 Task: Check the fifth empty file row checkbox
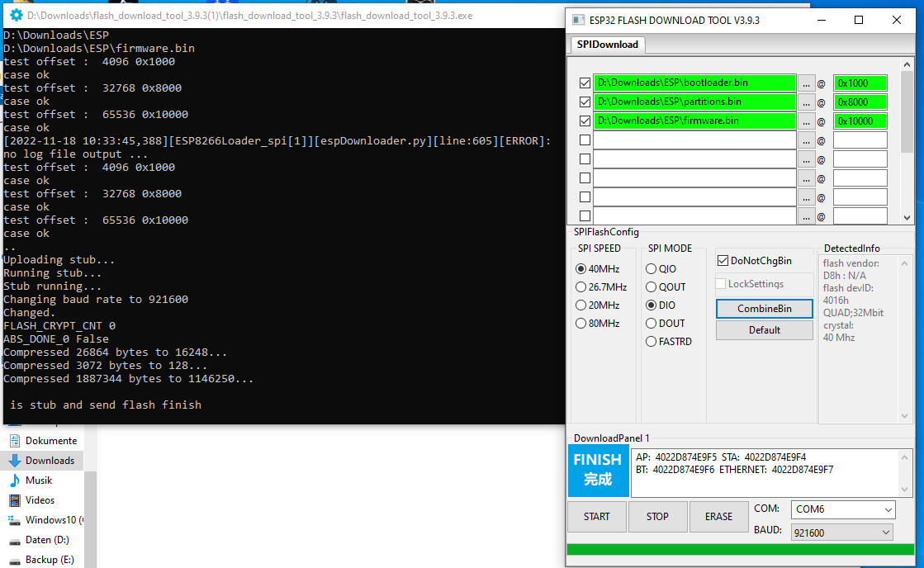click(x=585, y=159)
